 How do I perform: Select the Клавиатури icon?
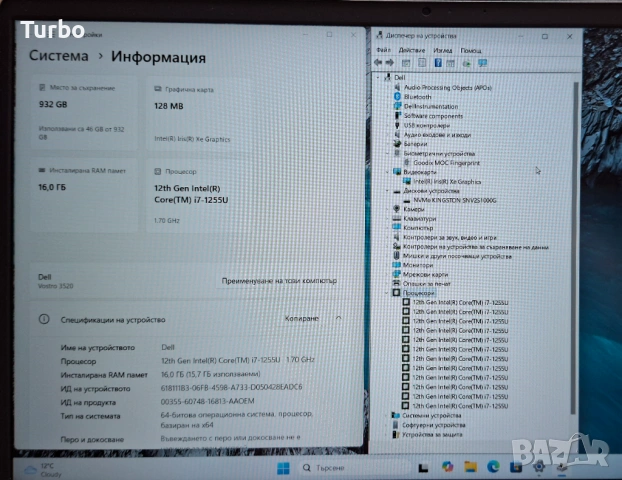(397, 218)
